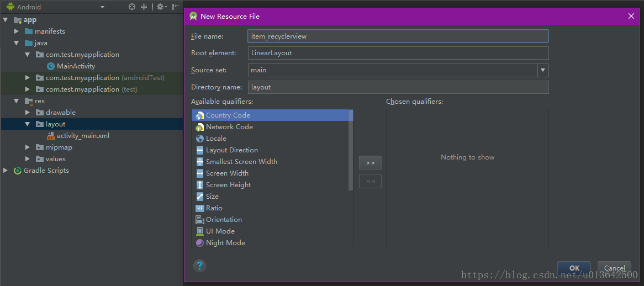Remove qualifier with << button

370,181
